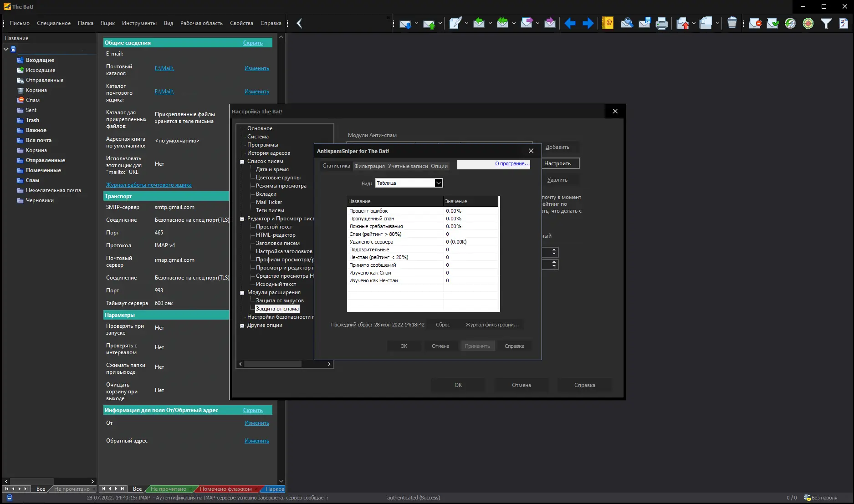The height and width of the screenshot is (504, 854).
Task: Click the Forward message toolbar icon
Action: [526, 23]
